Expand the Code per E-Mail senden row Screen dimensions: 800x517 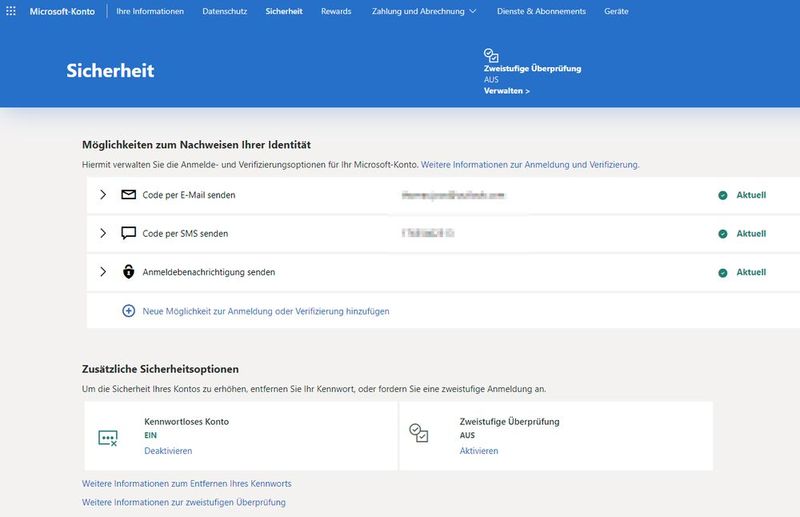(x=103, y=194)
